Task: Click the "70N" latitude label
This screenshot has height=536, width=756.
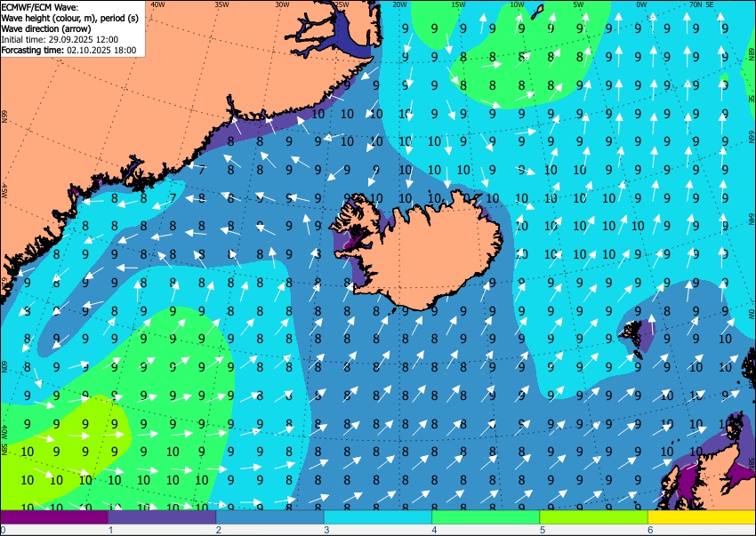Action: tap(696, 4)
